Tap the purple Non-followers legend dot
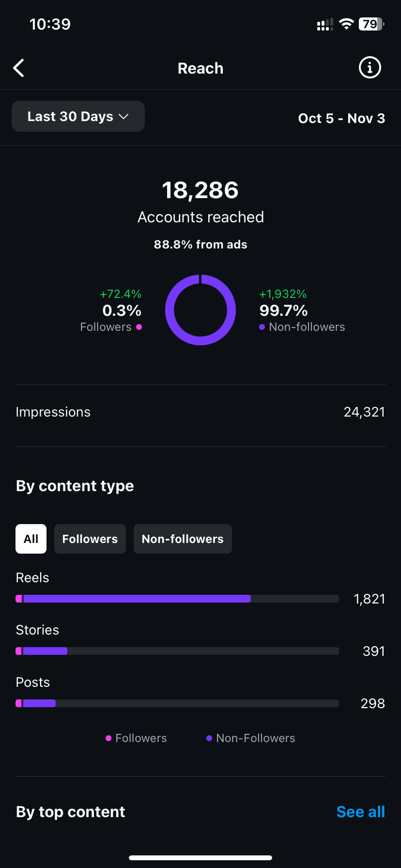 pyautogui.click(x=262, y=327)
